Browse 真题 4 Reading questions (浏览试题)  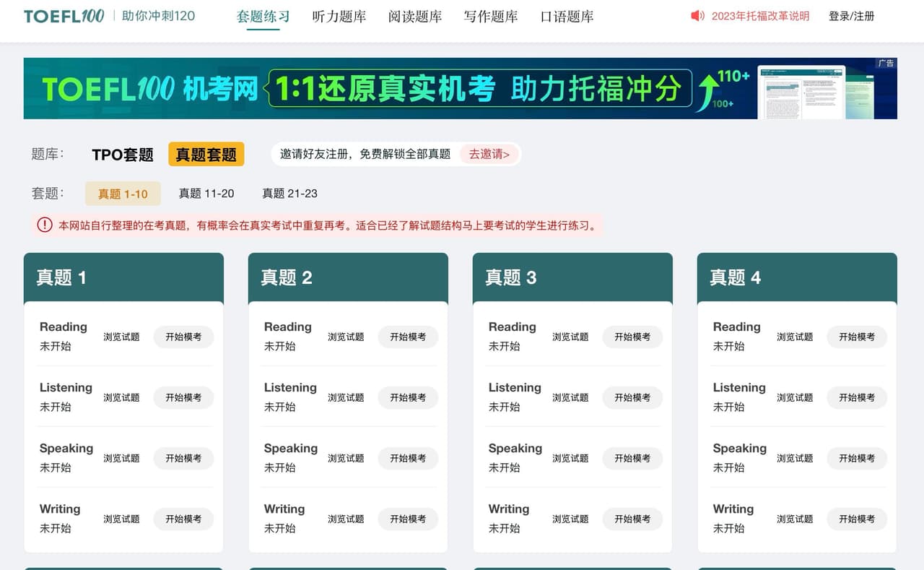[795, 337]
